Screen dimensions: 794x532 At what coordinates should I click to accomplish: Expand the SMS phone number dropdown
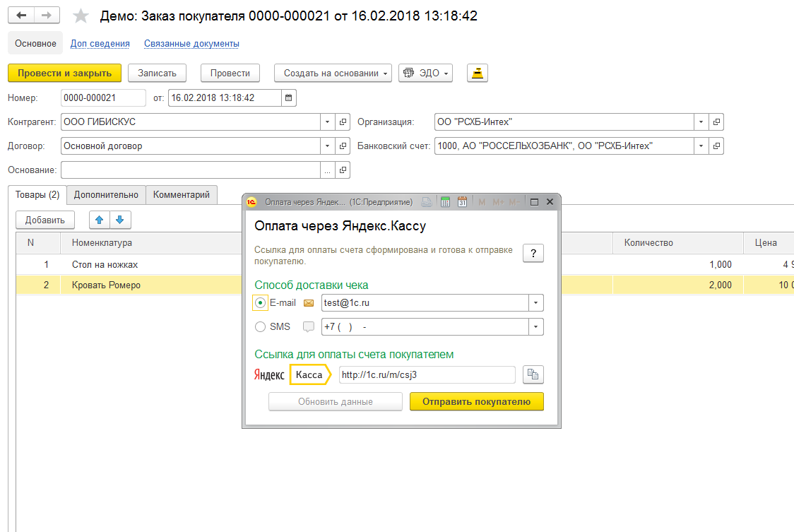tap(535, 327)
